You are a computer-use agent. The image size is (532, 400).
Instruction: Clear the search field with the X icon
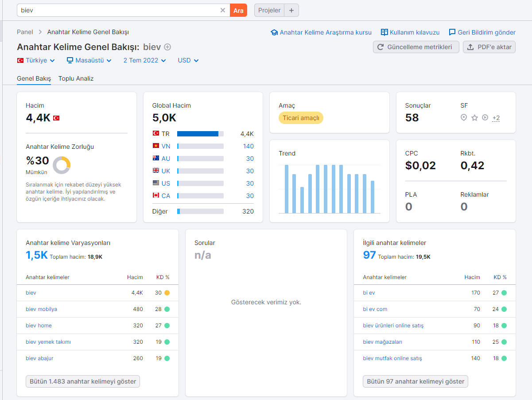coord(223,10)
